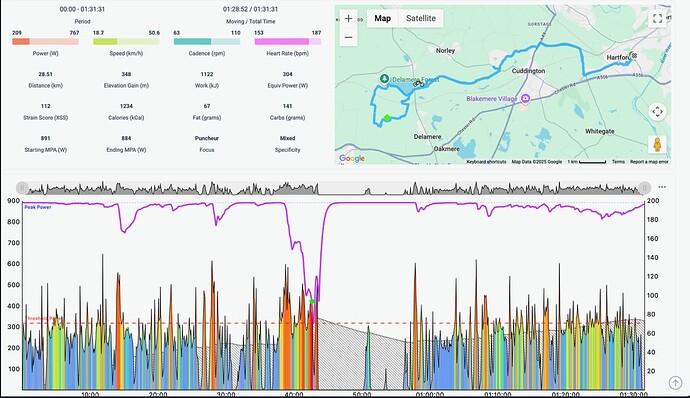The image size is (690, 398).
Task: Click the Blakemere Village purple map pin
Action: [525, 98]
